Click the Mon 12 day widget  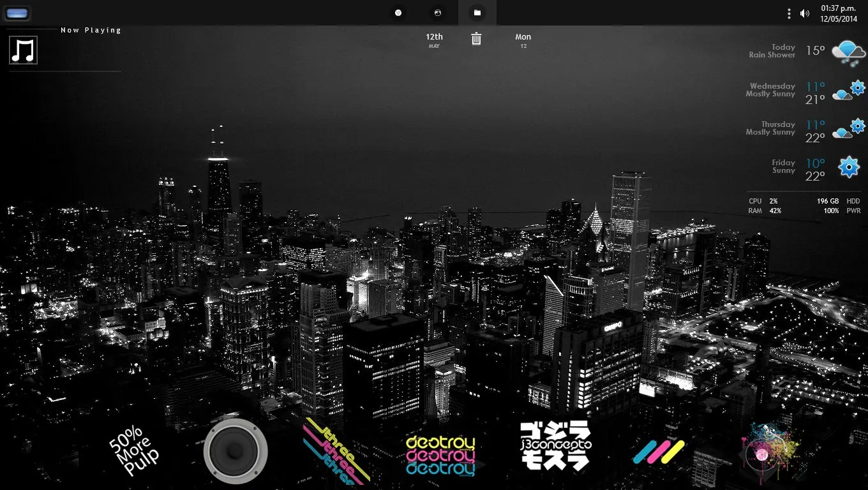523,40
